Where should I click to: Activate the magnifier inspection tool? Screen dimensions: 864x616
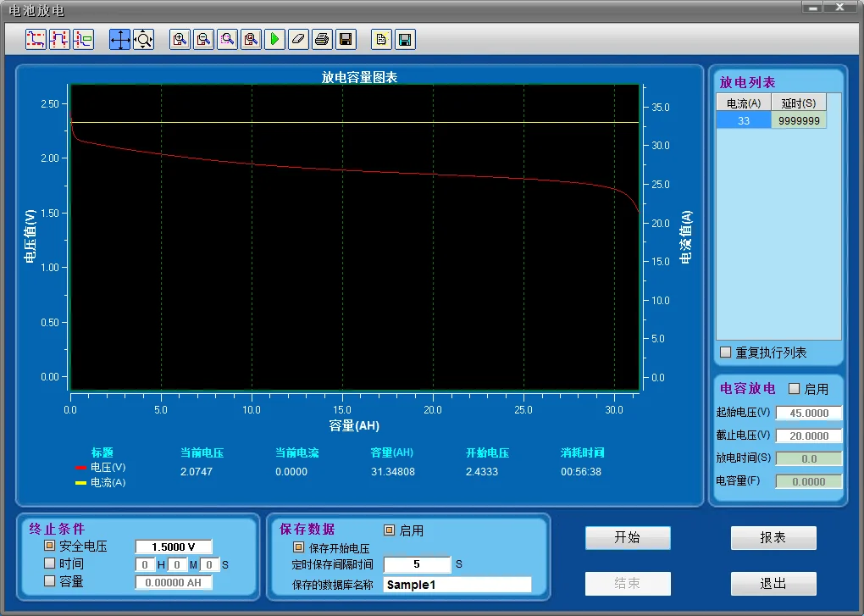click(143, 39)
